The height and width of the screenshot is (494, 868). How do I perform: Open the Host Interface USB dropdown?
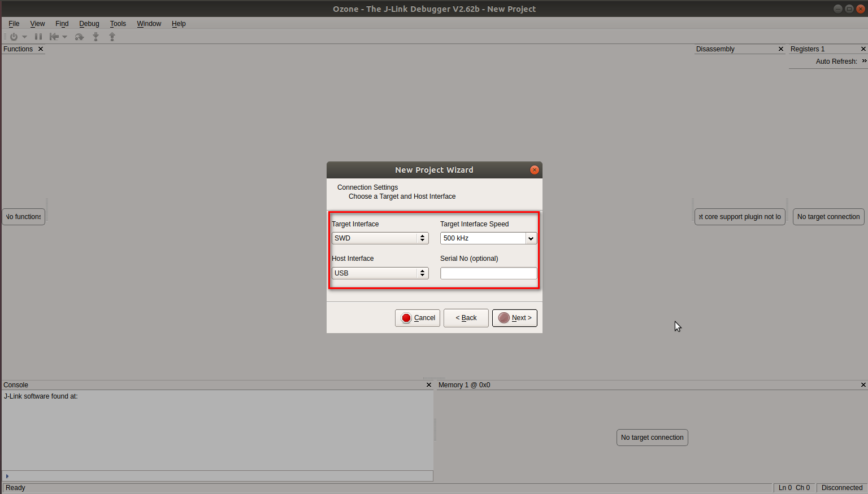pyautogui.click(x=380, y=273)
